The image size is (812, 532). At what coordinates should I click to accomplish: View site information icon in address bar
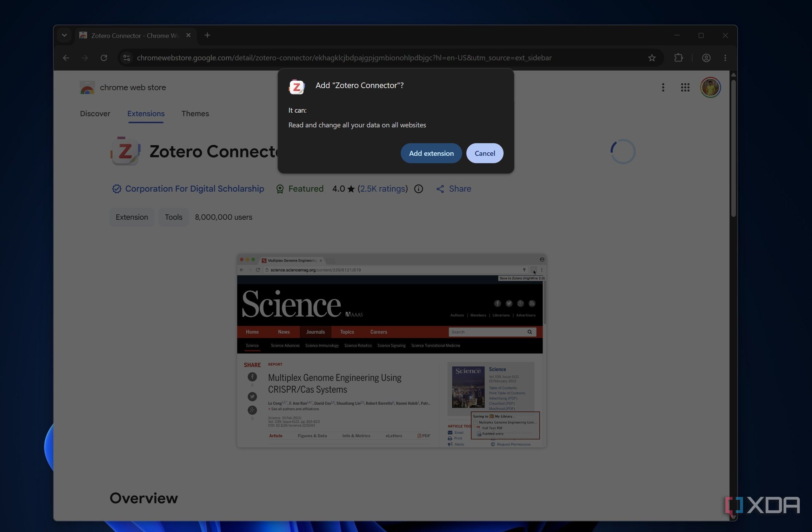pos(127,58)
